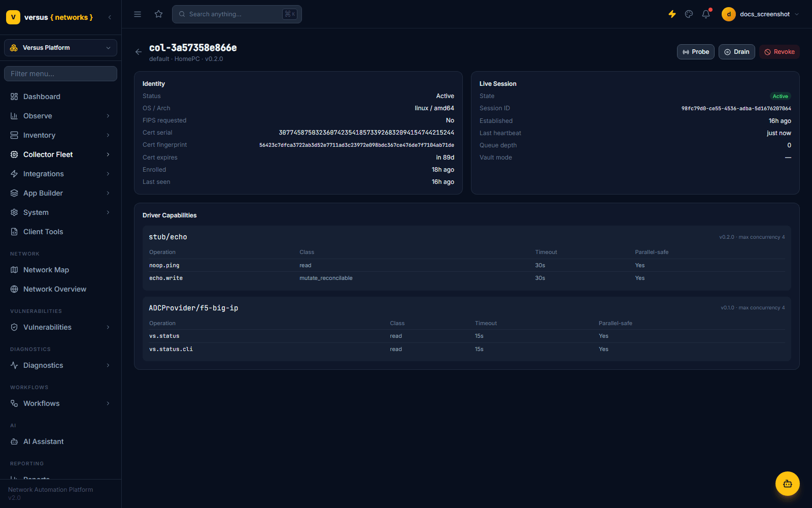This screenshot has height=508, width=812.
Task: Open the theme palette icon
Action: [689, 14]
